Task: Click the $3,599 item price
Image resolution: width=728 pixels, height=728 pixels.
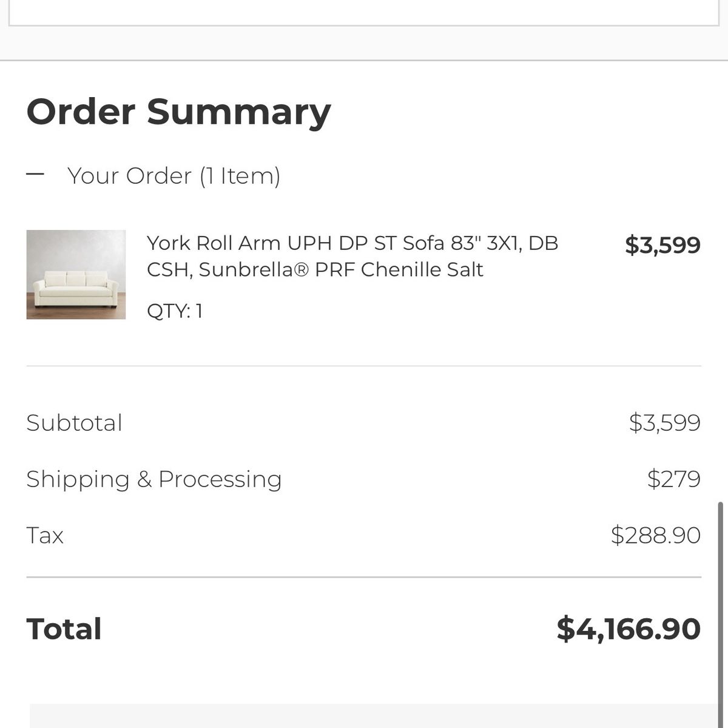Action: tap(662, 245)
